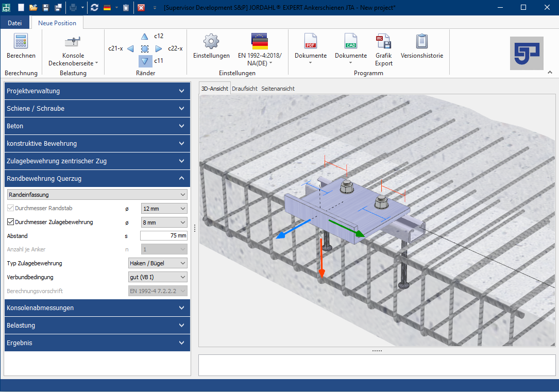Click the German flag language icon
Image resolution: width=559 pixels, height=392 pixels.
(107, 8)
